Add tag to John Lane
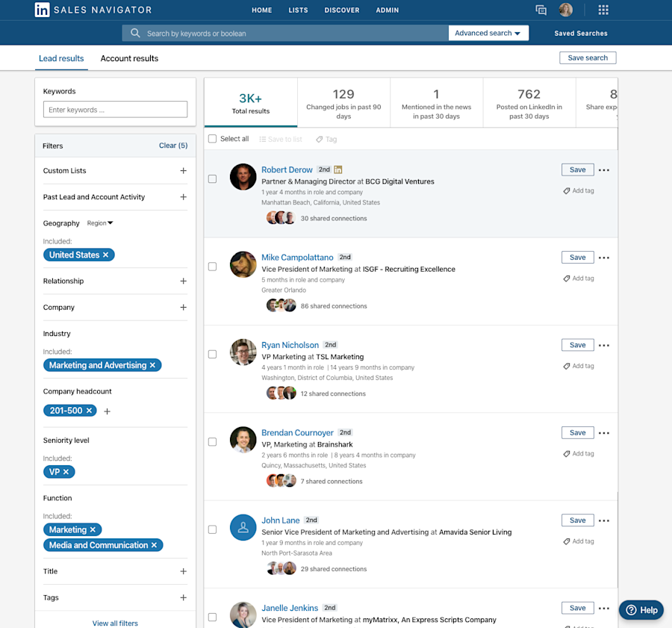This screenshot has height=628, width=672. pyautogui.click(x=579, y=541)
